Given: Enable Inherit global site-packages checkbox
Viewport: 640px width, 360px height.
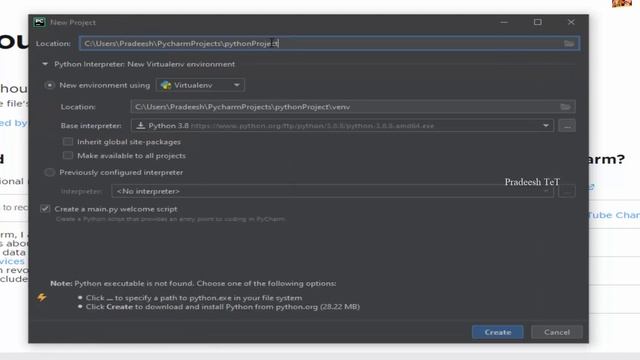Looking at the screenshot, I should [x=68, y=142].
